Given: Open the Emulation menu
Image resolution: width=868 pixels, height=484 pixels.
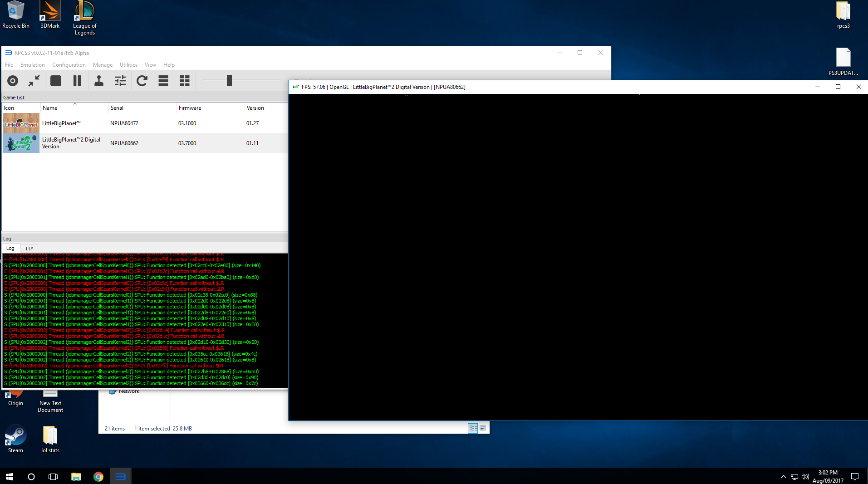Looking at the screenshot, I should pos(32,65).
